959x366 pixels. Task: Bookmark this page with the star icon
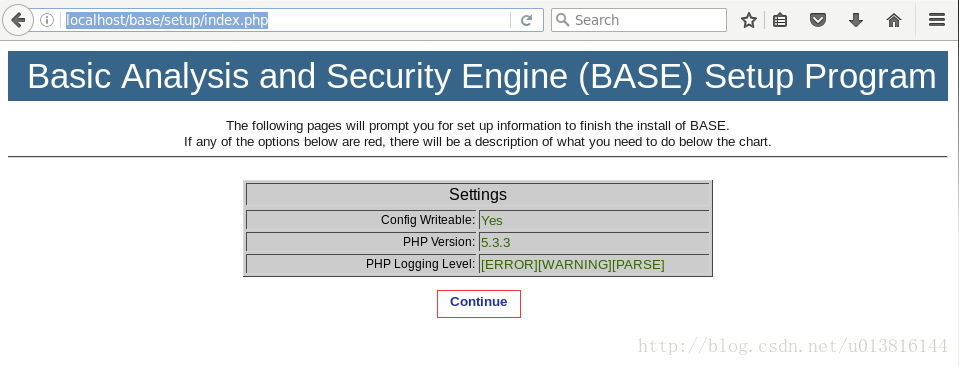pos(749,20)
